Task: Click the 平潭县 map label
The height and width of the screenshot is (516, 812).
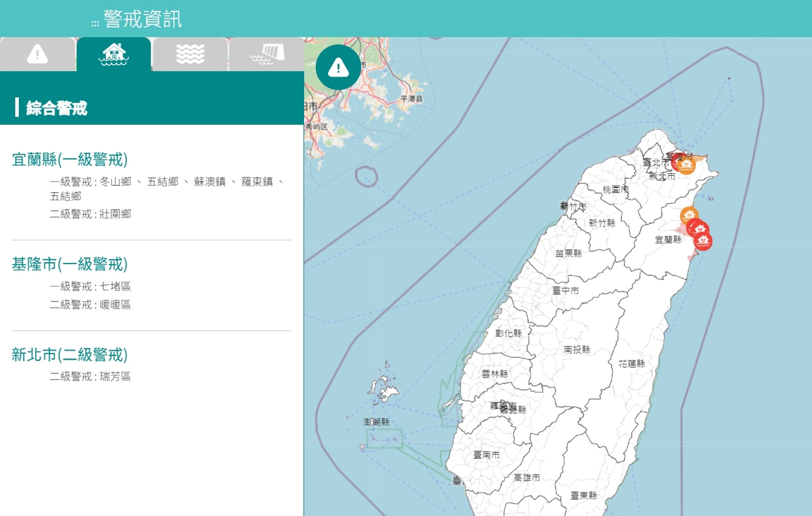Action: pyautogui.click(x=412, y=99)
